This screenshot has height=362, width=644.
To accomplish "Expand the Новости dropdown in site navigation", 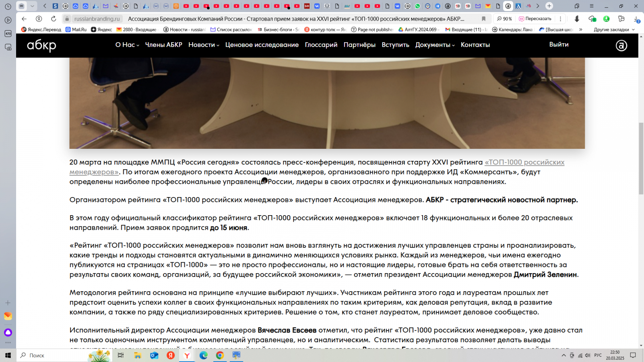I will 203,45.
